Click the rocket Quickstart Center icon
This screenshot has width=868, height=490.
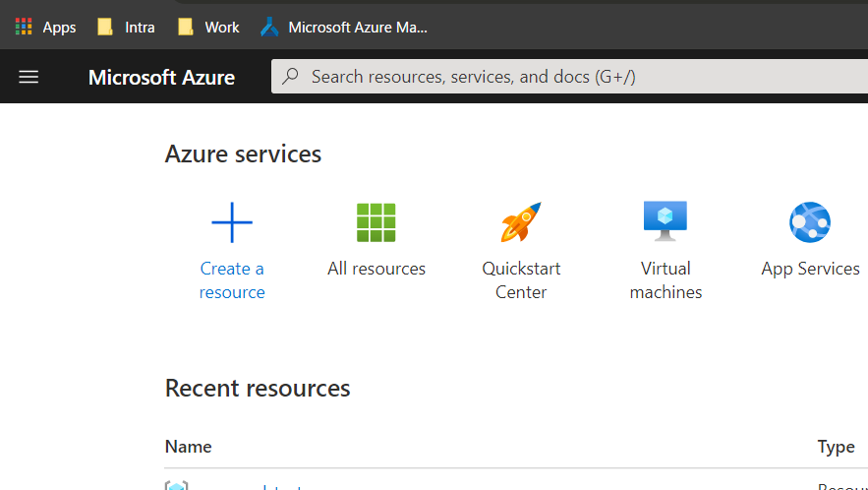(x=521, y=222)
